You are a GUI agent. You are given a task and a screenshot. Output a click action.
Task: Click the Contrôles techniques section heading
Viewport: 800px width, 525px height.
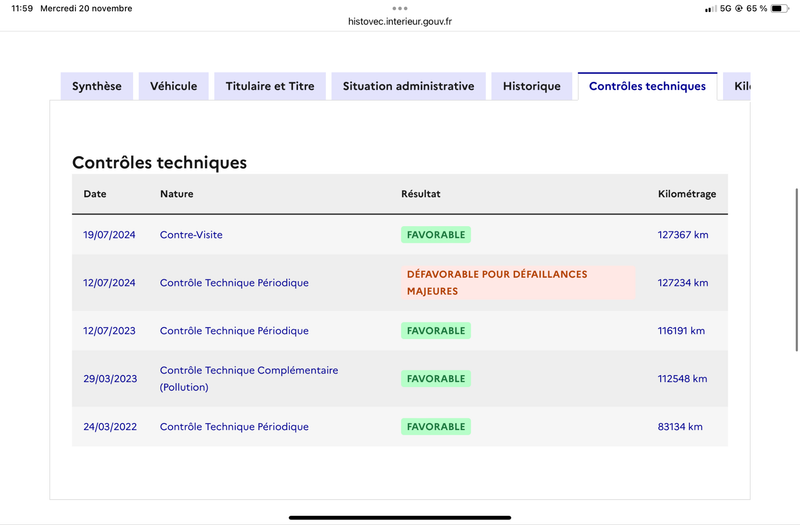(159, 162)
